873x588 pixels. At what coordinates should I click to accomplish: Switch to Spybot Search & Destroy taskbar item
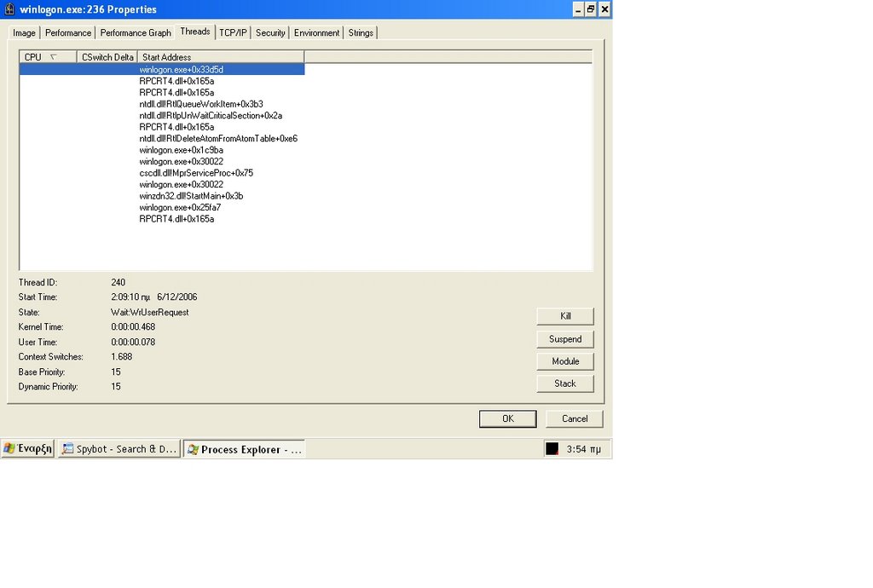pyautogui.click(x=119, y=449)
